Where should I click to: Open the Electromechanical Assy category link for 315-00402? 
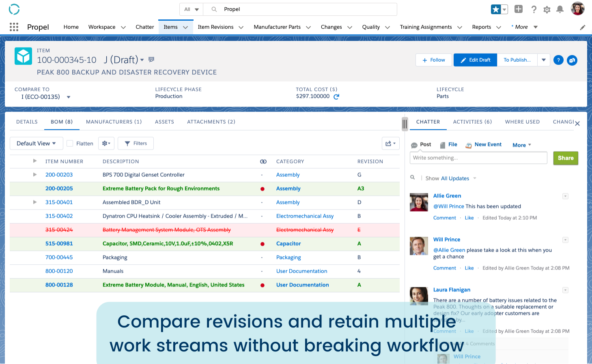tap(305, 216)
